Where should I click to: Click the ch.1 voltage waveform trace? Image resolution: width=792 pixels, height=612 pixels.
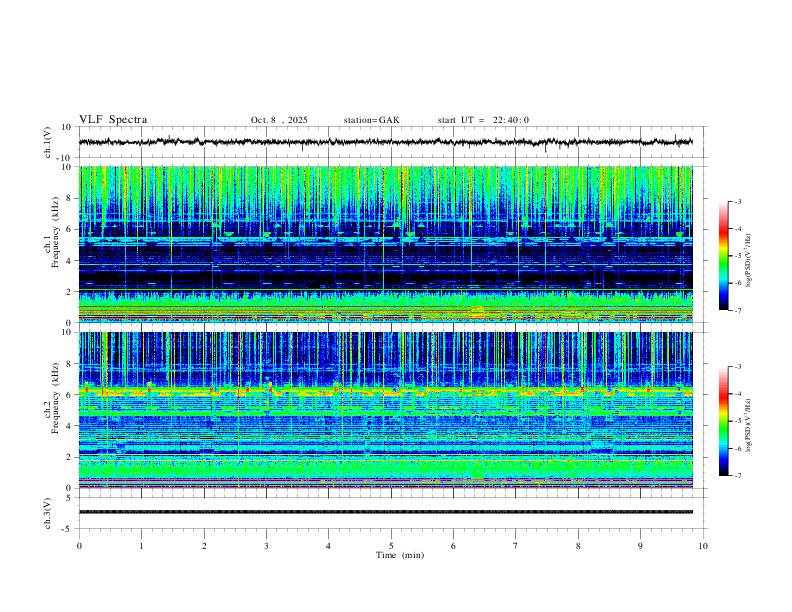click(385, 142)
